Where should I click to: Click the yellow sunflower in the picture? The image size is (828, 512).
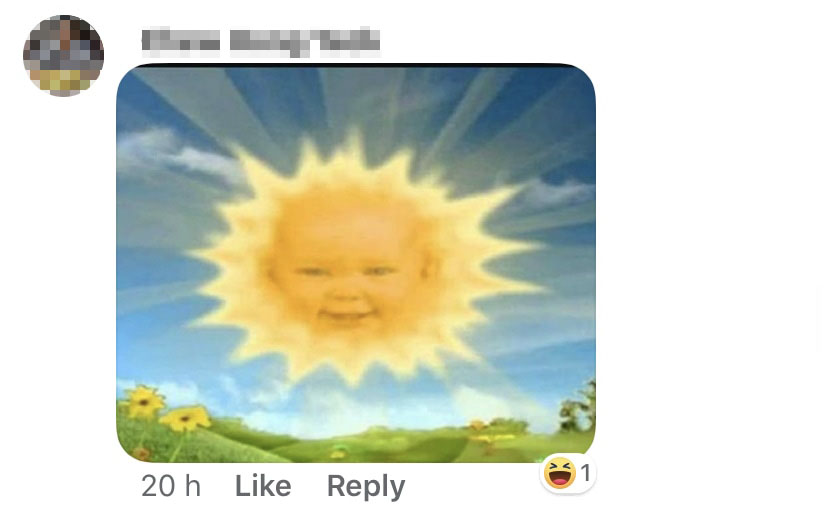pyautogui.click(x=143, y=402)
